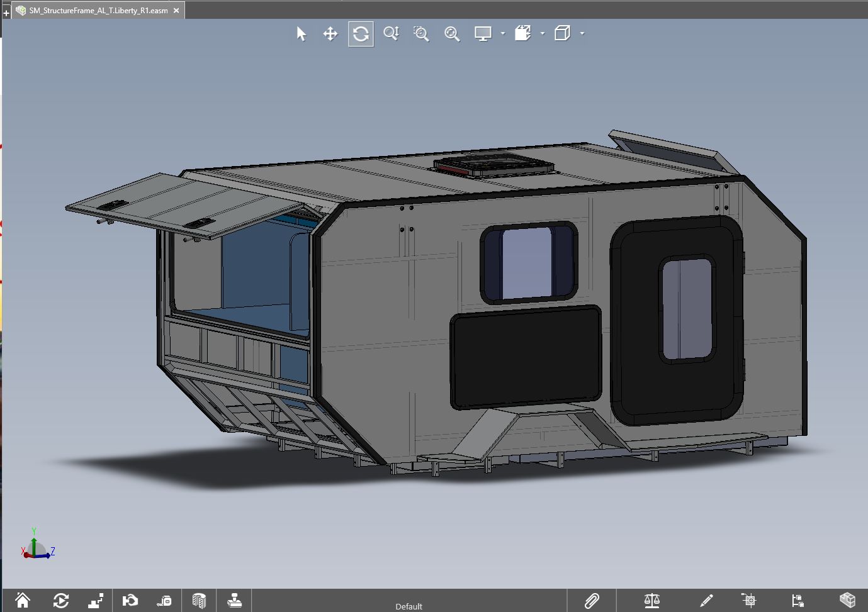Start the Animate playback icon

point(61,601)
